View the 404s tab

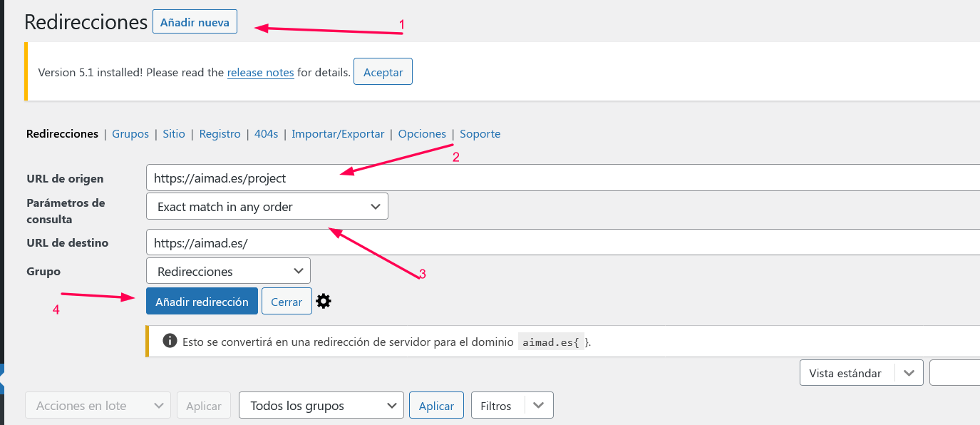[266, 133]
